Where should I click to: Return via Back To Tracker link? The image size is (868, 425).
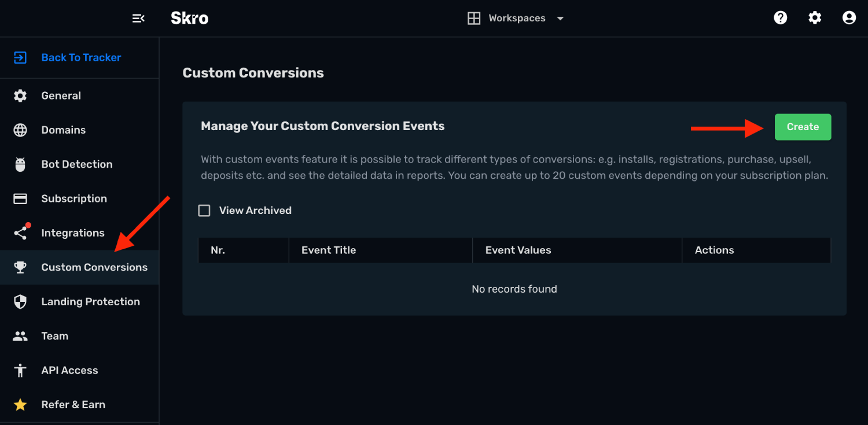pyautogui.click(x=81, y=58)
